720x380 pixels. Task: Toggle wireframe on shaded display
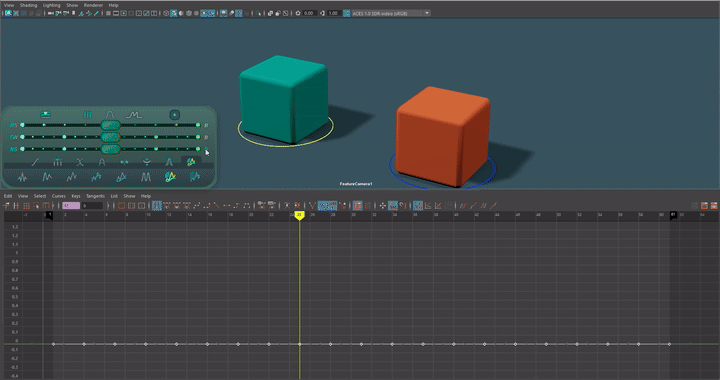[x=189, y=13]
